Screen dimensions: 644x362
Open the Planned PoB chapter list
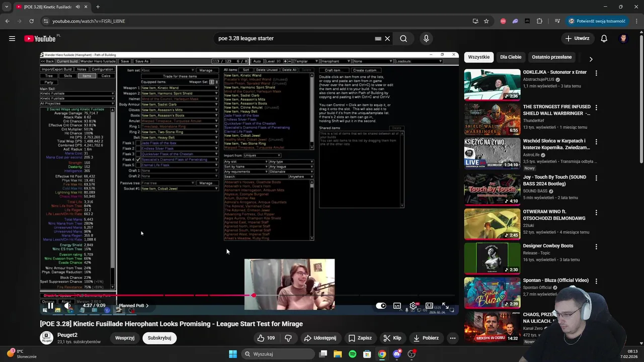pos(134,306)
